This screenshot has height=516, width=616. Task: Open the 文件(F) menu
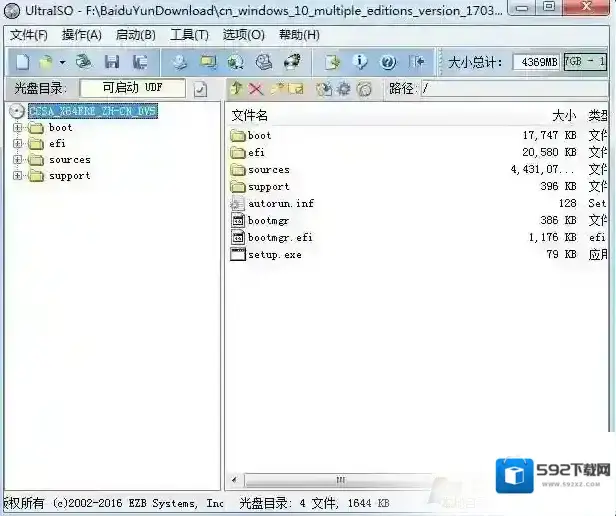[28, 35]
